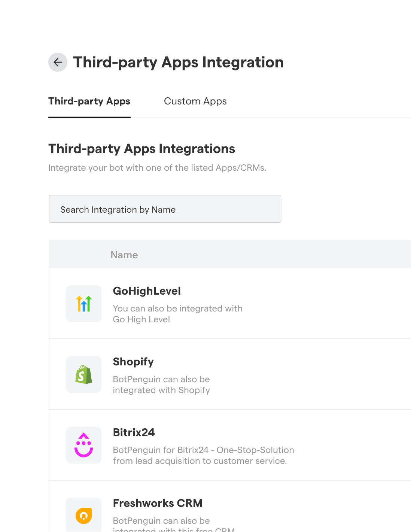Image resolution: width=411 pixels, height=532 pixels.
Task: Open the Third-party Apps tab
Action: (89, 101)
